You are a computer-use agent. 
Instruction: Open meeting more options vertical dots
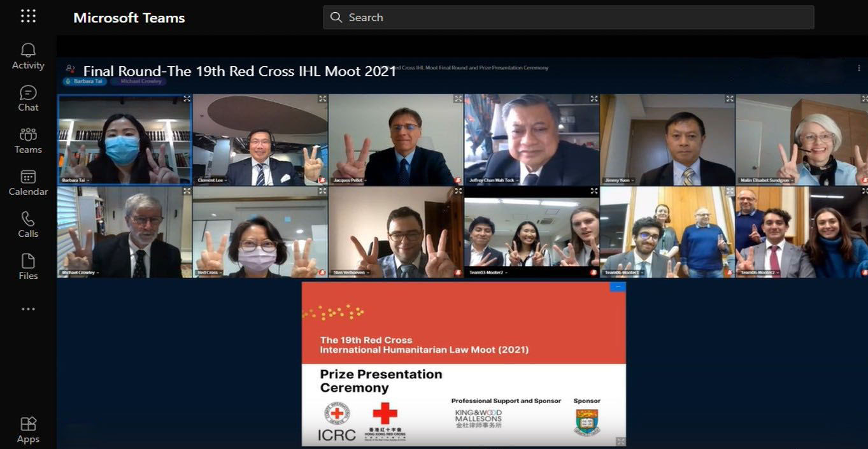pyautogui.click(x=858, y=68)
